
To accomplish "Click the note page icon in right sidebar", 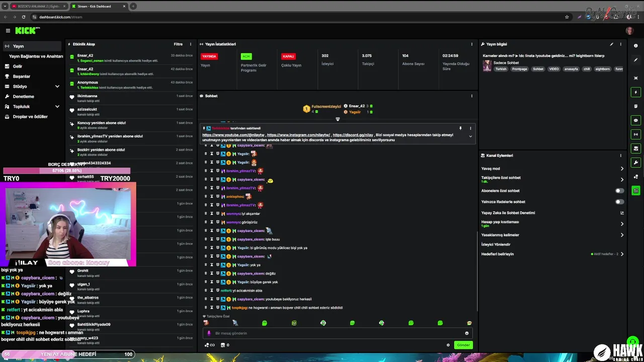I will [x=636, y=106].
